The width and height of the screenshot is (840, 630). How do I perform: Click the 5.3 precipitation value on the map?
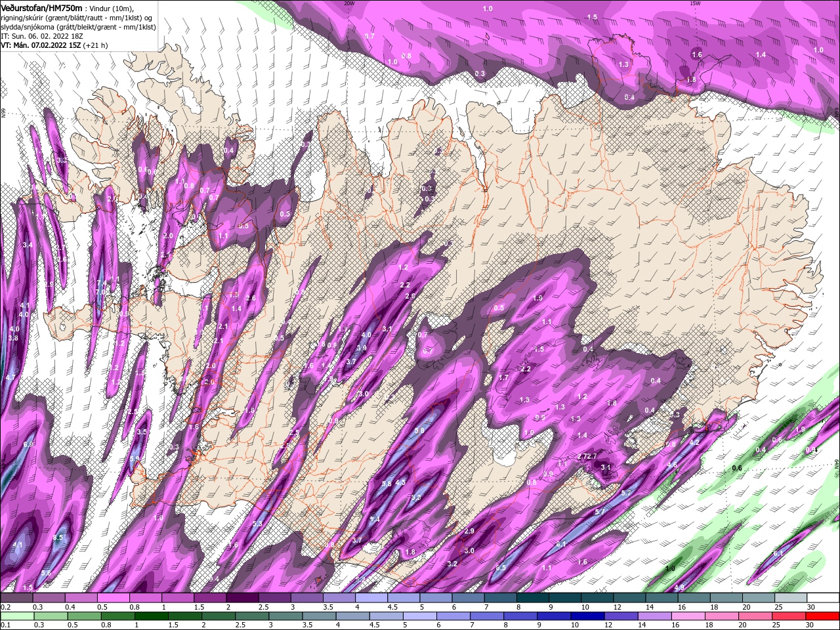coord(257,524)
